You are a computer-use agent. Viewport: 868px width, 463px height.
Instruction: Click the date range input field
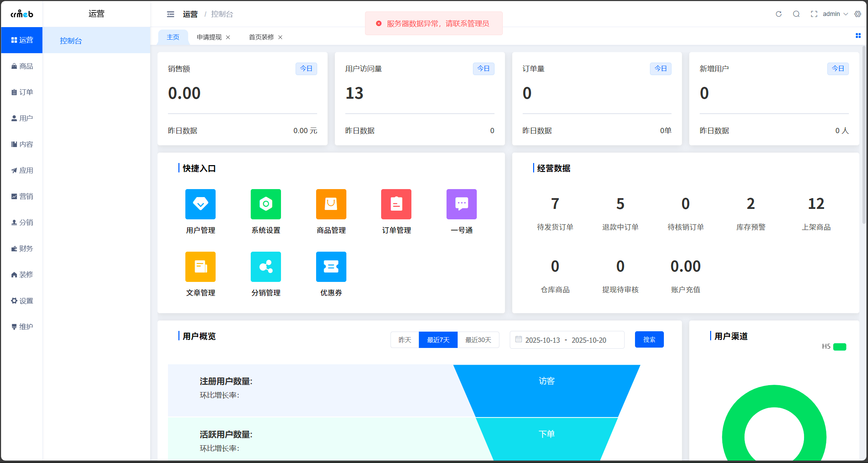coord(566,340)
